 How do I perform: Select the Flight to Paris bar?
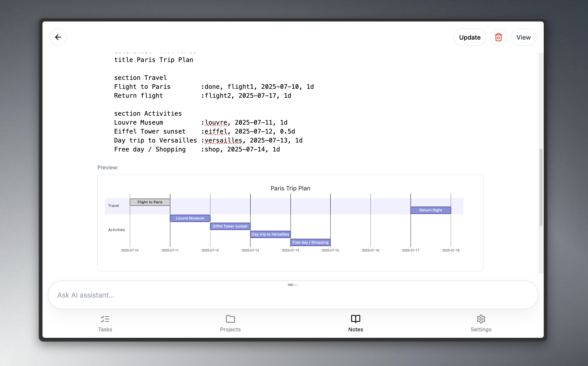pos(150,202)
